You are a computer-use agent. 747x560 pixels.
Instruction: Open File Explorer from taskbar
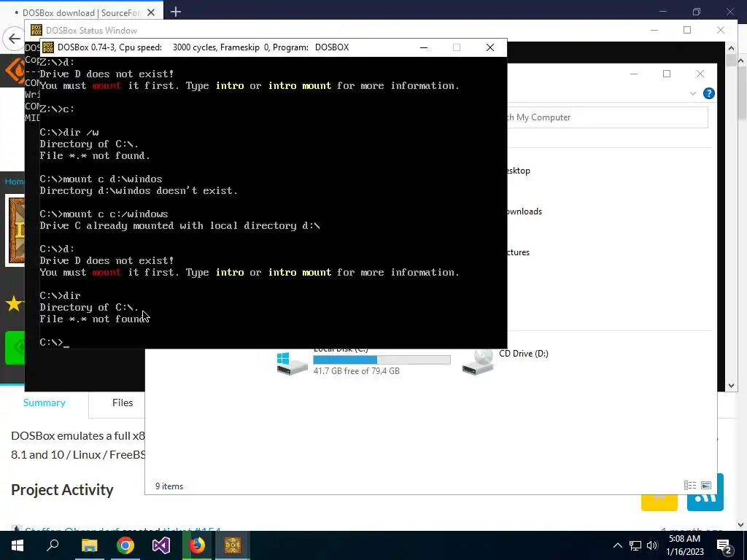pos(89,545)
